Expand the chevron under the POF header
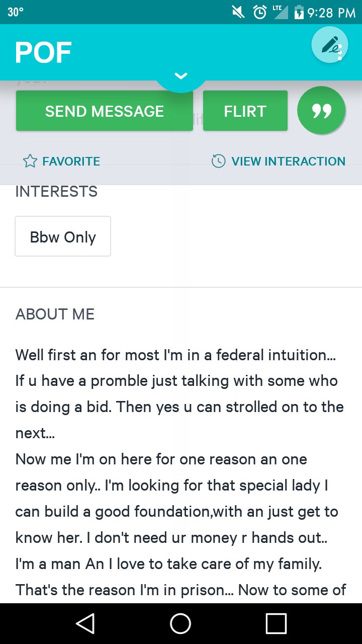The height and width of the screenshot is (644, 362). click(x=181, y=76)
